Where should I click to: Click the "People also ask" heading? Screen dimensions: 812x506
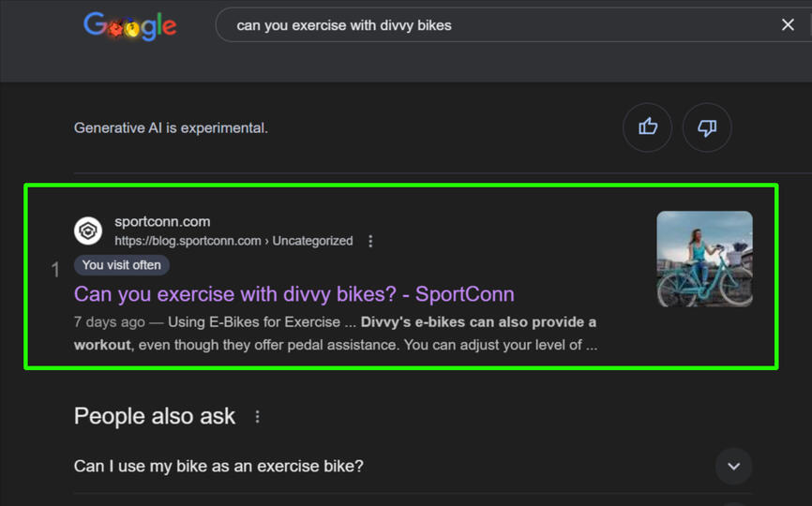pos(155,416)
